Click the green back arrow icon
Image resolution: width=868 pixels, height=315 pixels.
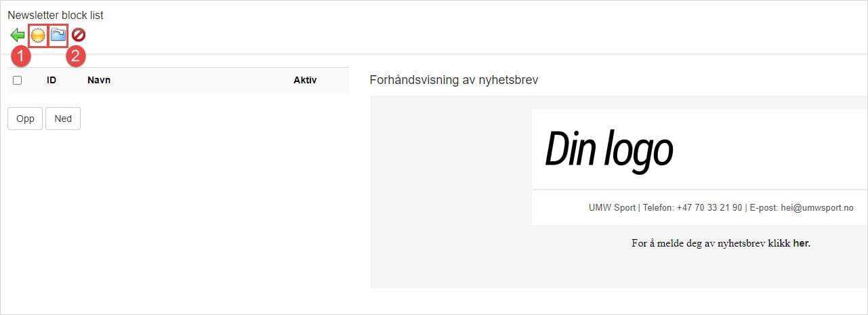17,35
